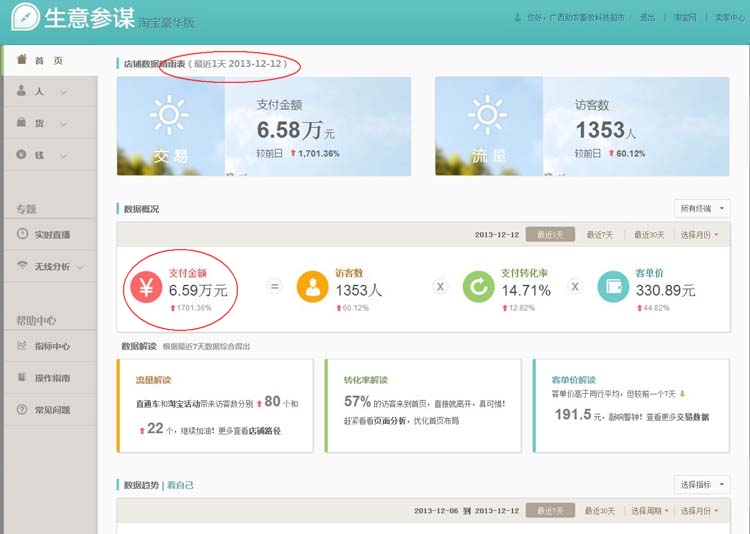Open 常见问题 question mark item
Viewport: 750px width, 534px height.
point(50,410)
